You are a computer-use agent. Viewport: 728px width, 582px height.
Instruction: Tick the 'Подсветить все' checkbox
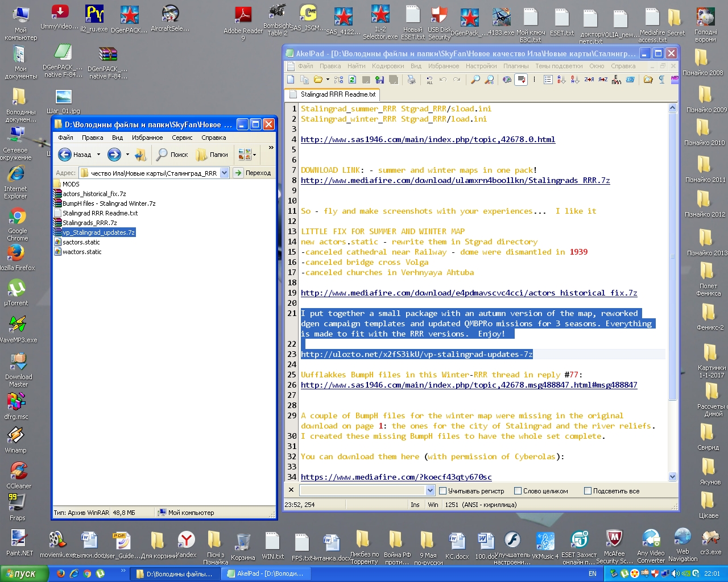tap(588, 491)
